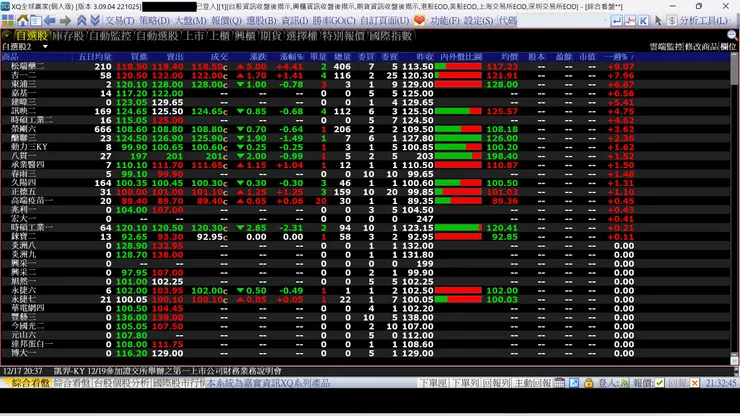Switch to the 自動選股 tab
Screen dimensions: 740x416
(157, 36)
